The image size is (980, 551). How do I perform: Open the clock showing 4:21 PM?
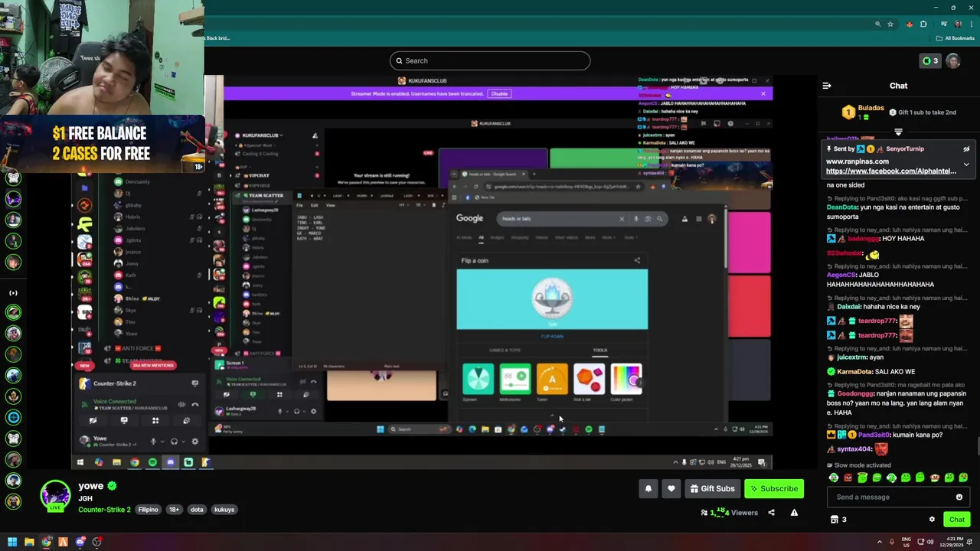(952, 542)
